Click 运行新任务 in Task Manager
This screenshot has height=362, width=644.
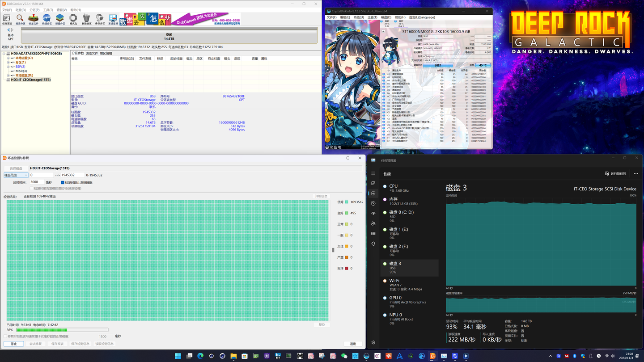615,174
